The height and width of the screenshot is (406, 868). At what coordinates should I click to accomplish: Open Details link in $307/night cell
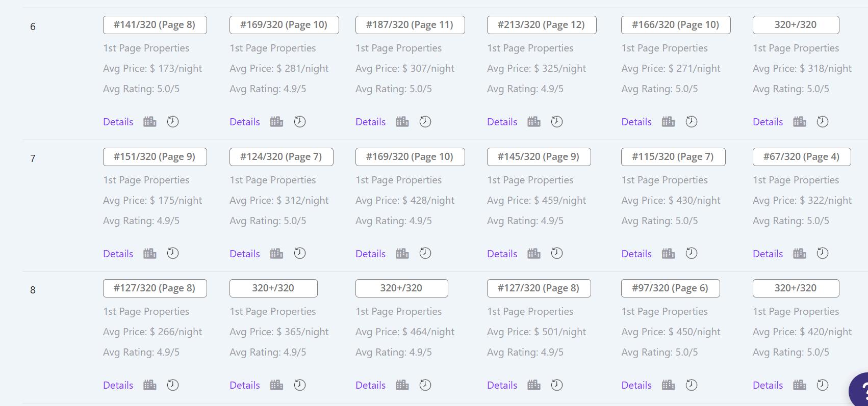pyautogui.click(x=371, y=122)
